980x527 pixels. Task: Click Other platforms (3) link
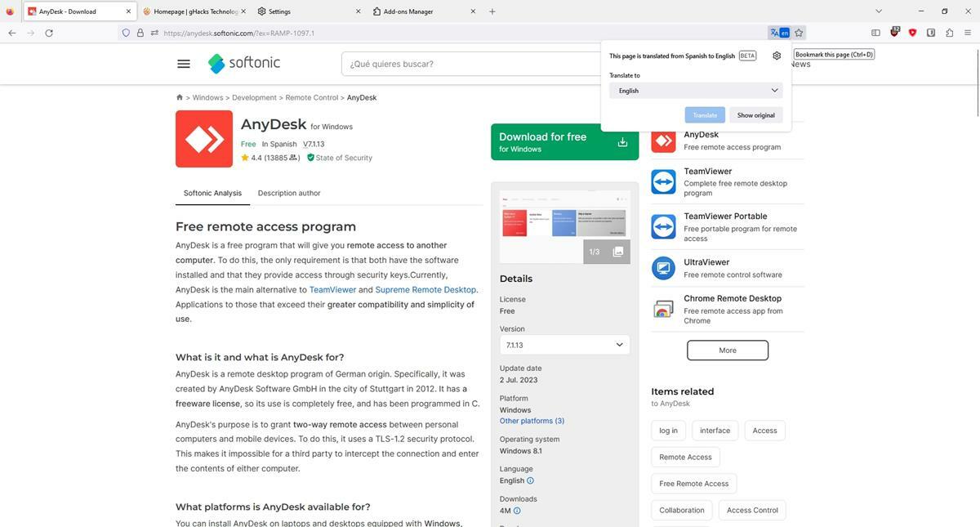point(532,421)
